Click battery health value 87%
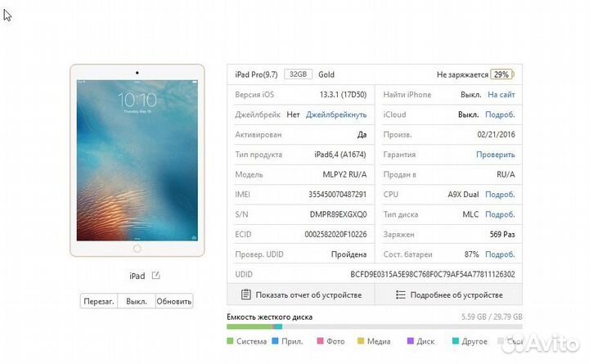Screen dimensions: 589x364 [x=471, y=254]
